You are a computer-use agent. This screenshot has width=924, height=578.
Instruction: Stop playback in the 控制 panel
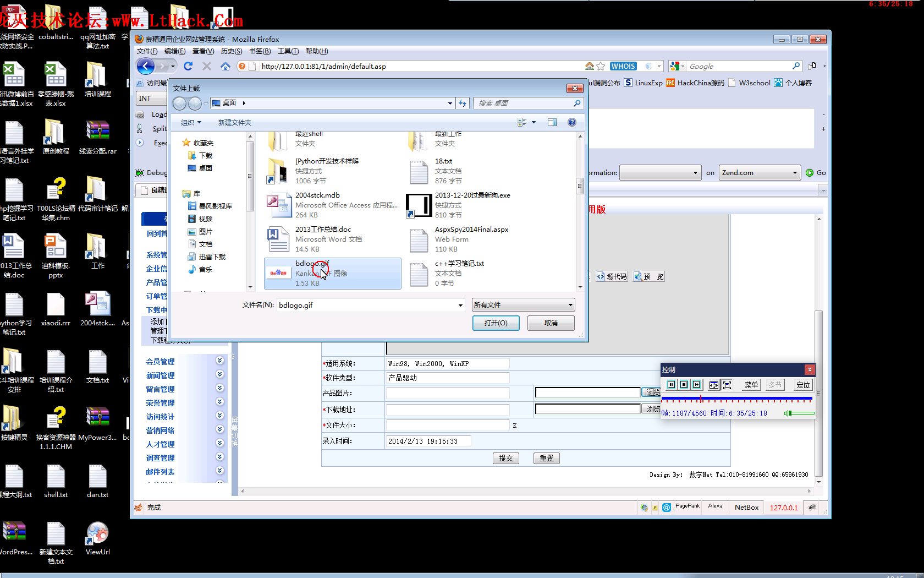pos(684,385)
